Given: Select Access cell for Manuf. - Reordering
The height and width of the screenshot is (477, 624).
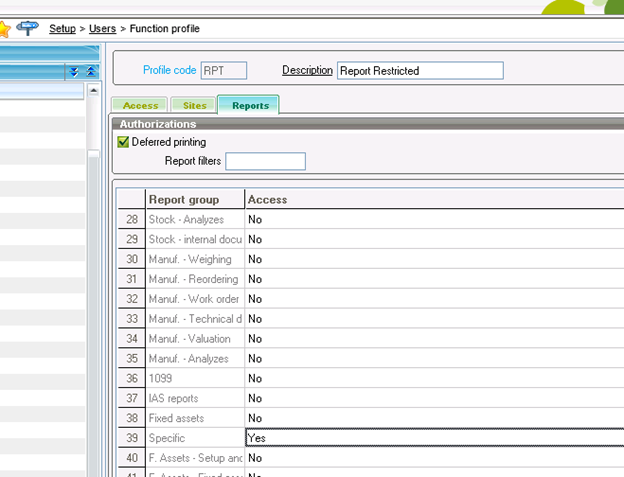Looking at the screenshot, I should (434, 279).
